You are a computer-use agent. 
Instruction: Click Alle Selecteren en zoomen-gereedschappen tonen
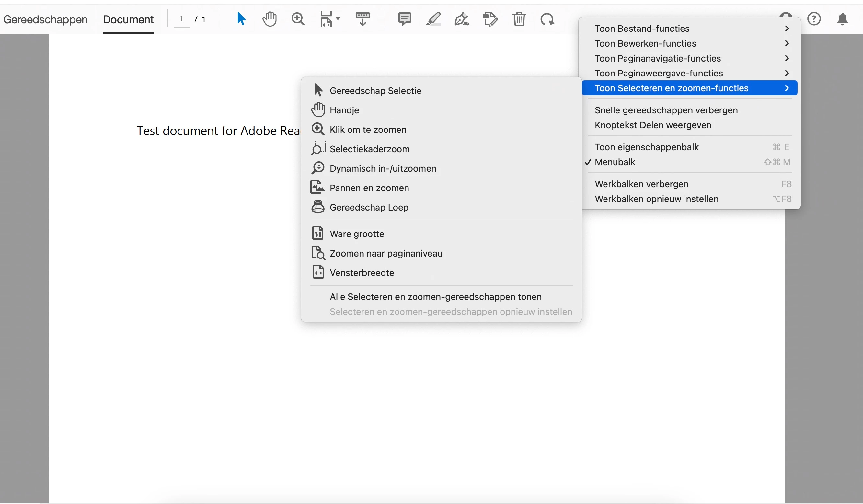pyautogui.click(x=435, y=297)
